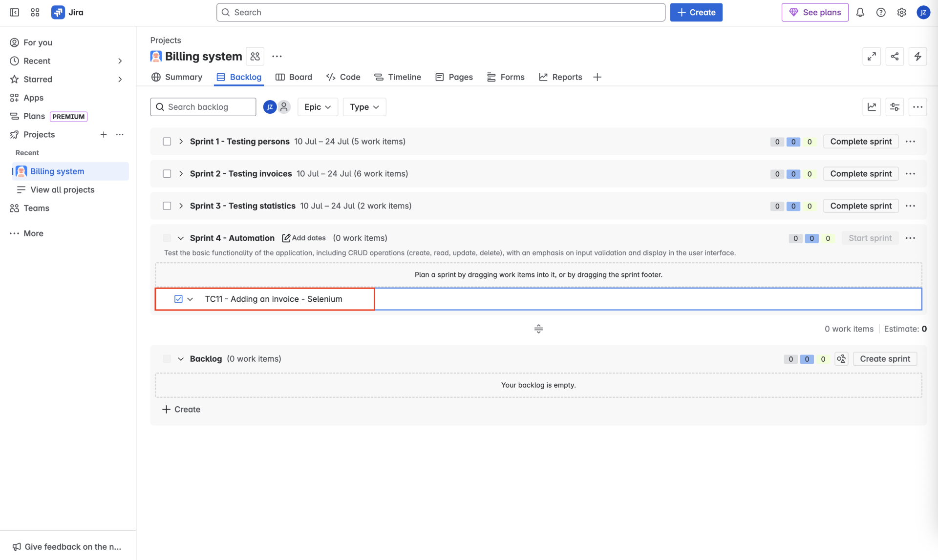
Task: Select the Sprint 3 - Testing statistics checkbox
Action: pyautogui.click(x=167, y=206)
